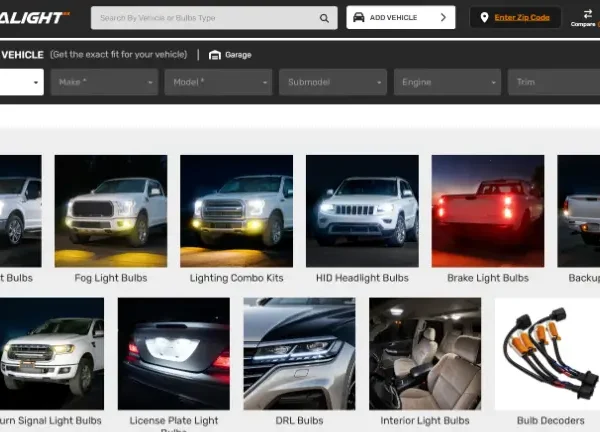Click the Turn Signal Light Bulbs label
The height and width of the screenshot is (432, 600).
click(51, 421)
